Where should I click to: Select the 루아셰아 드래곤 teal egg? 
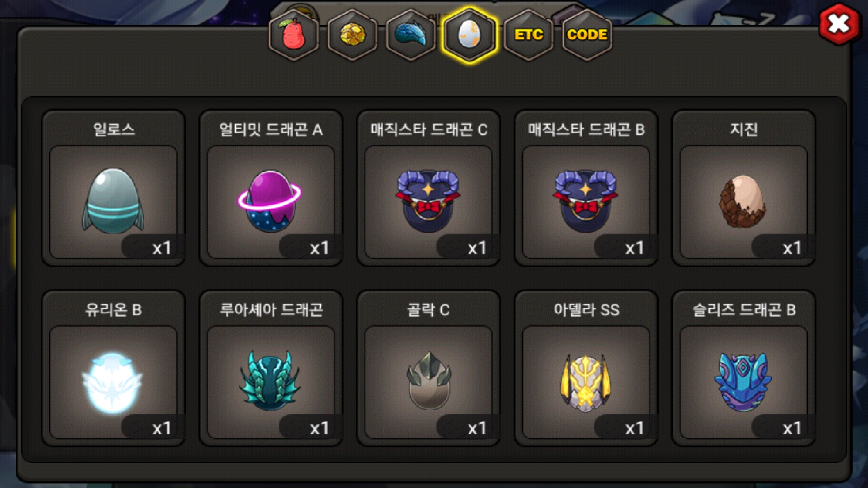(x=271, y=382)
